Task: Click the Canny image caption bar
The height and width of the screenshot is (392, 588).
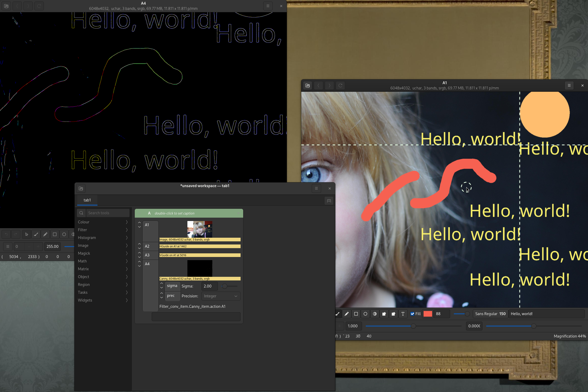Action: tap(200, 279)
